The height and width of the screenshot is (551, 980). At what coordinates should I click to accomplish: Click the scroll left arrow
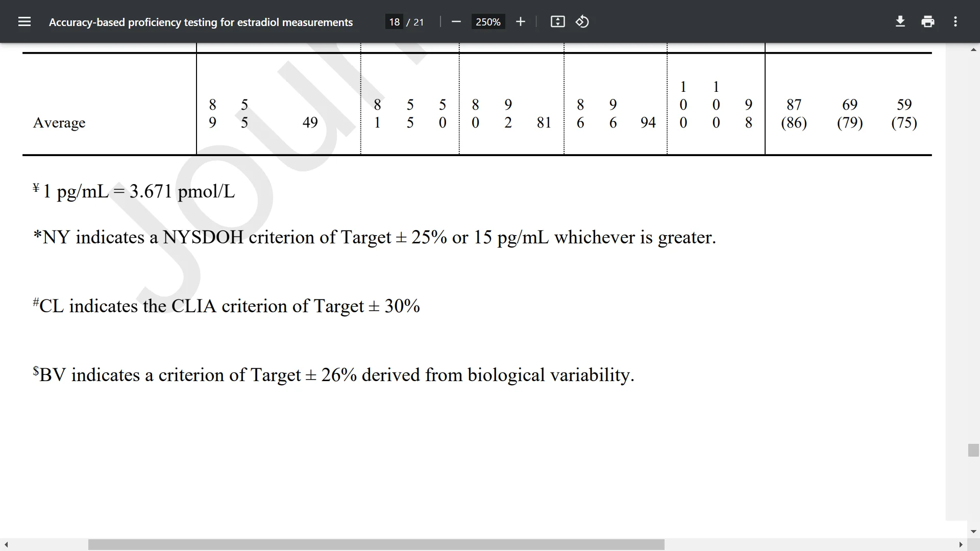click(6, 544)
